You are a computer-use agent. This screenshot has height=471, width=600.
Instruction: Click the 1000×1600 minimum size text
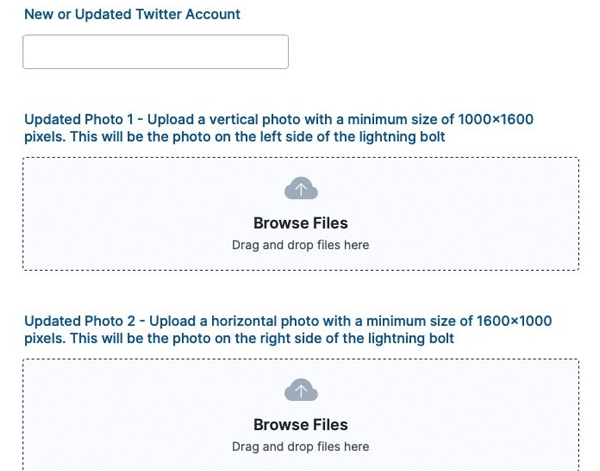(x=496, y=119)
